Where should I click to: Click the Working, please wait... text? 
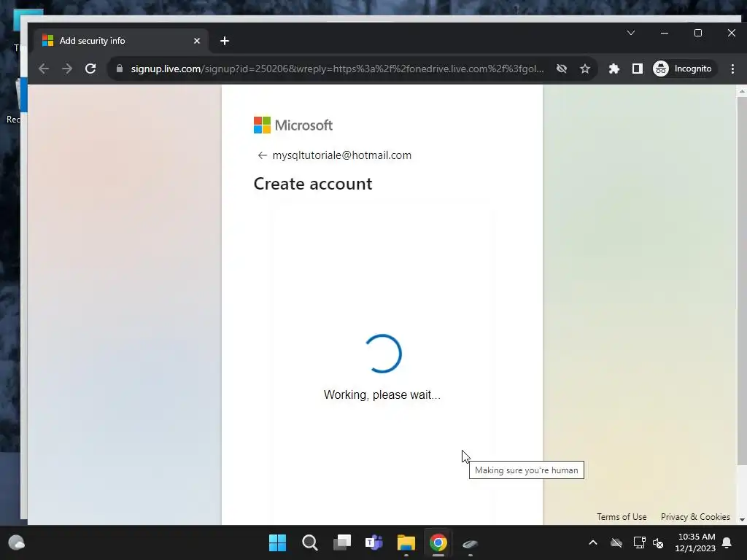[x=382, y=394]
